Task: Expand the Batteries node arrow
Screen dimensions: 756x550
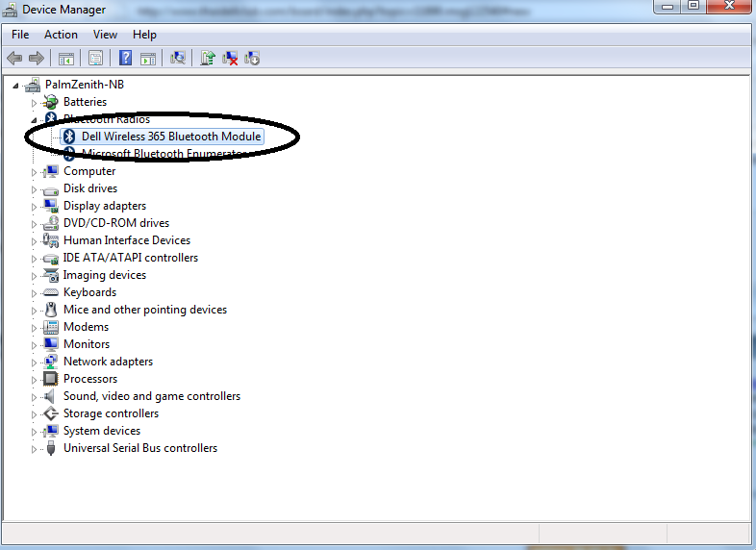Action: (34, 103)
